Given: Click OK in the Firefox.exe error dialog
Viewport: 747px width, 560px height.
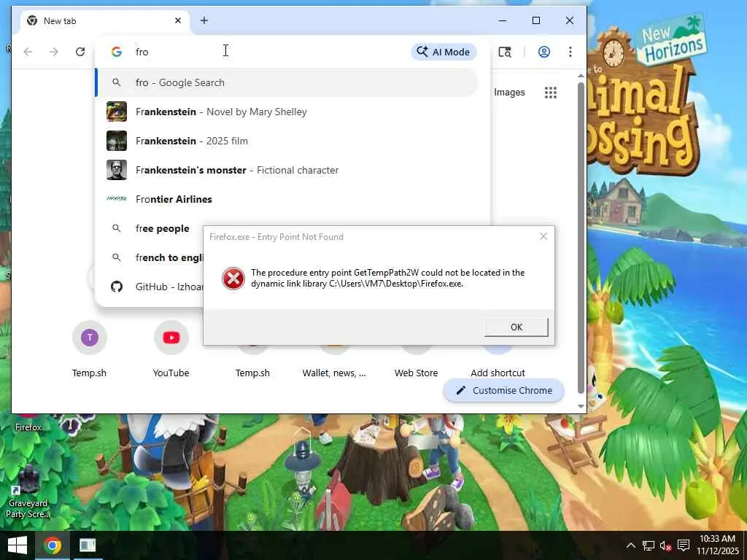Looking at the screenshot, I should pyautogui.click(x=516, y=327).
